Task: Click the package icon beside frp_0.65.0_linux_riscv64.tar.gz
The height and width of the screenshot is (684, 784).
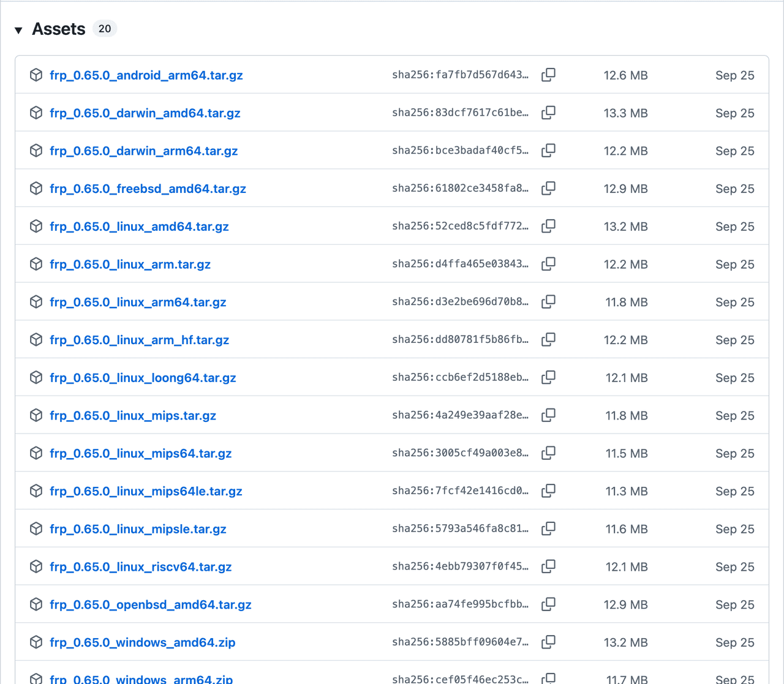Action: click(x=36, y=566)
